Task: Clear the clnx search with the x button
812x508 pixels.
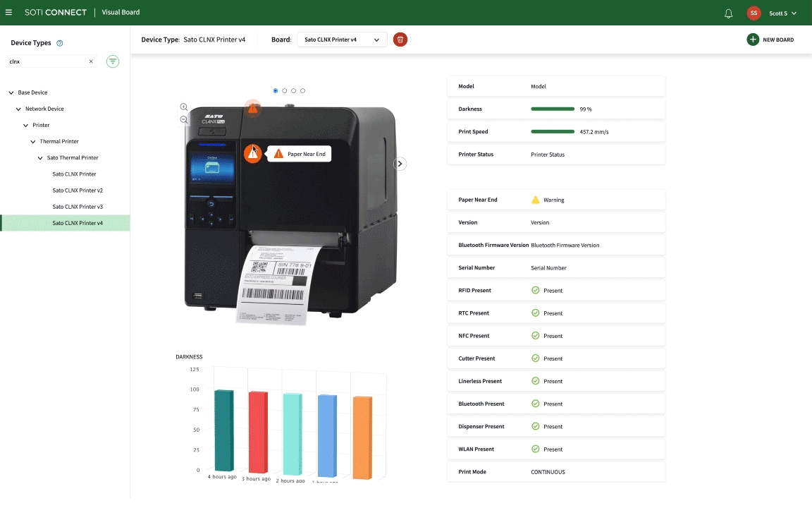Action: tap(90, 61)
